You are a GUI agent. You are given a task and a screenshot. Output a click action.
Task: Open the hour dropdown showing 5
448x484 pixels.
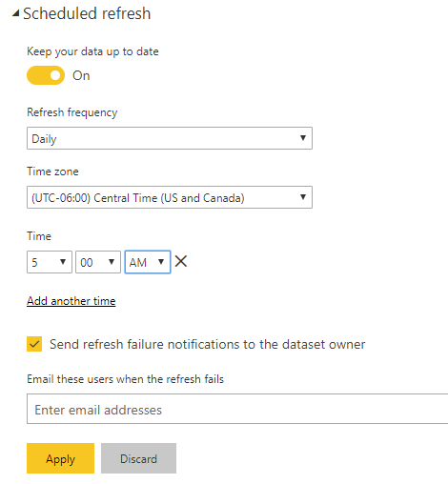pyautogui.click(x=50, y=262)
